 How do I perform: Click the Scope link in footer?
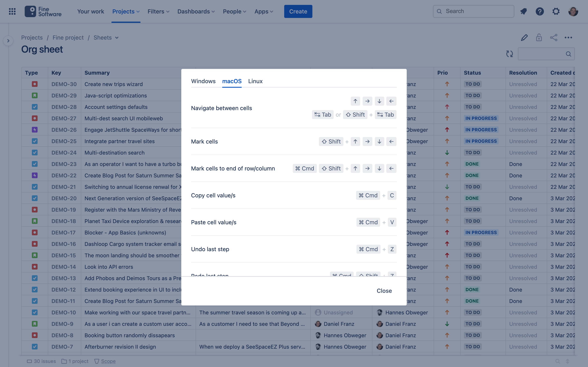point(108,361)
